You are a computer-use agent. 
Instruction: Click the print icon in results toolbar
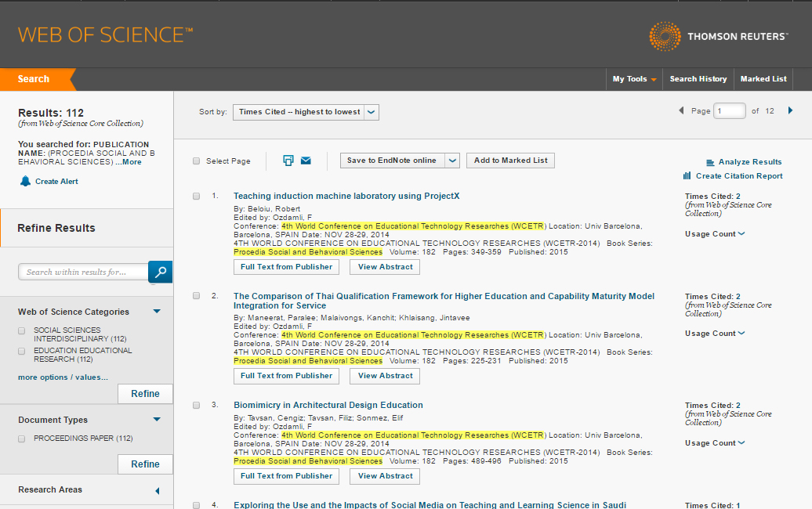point(288,161)
